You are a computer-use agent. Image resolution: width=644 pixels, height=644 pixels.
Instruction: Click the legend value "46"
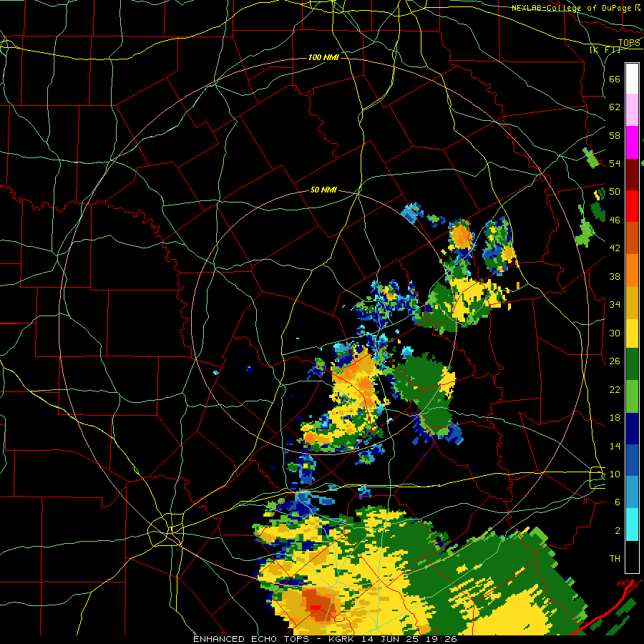[x=615, y=220]
